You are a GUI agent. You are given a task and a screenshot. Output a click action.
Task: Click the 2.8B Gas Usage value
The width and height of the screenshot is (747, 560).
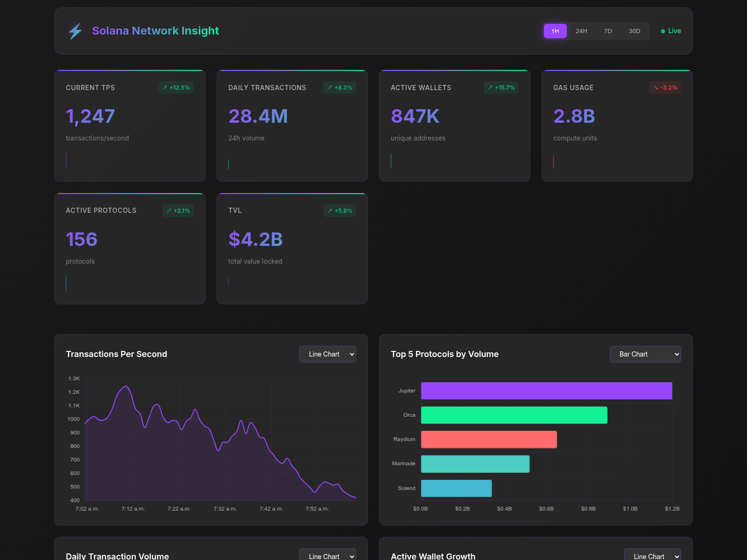(x=574, y=116)
